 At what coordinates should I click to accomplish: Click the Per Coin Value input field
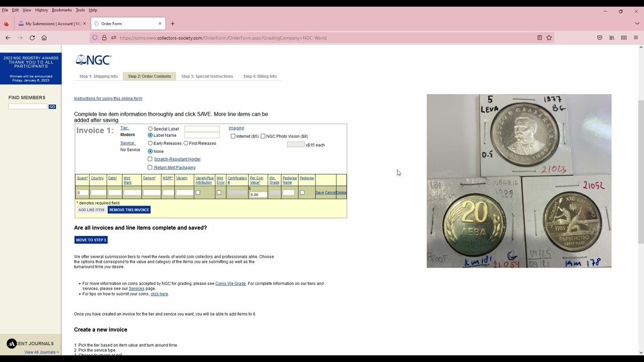(x=258, y=195)
